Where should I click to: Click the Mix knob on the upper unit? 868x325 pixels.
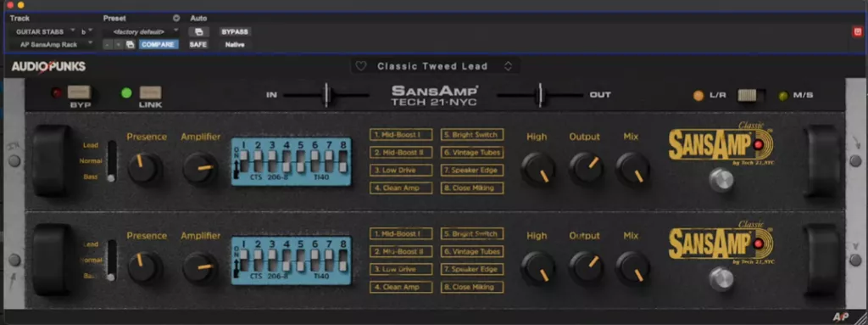[632, 169]
